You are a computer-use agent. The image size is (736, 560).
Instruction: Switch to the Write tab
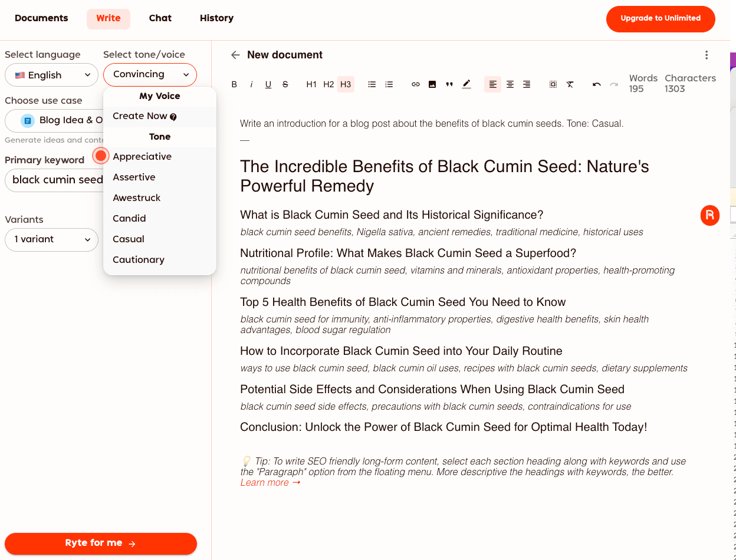pos(109,18)
